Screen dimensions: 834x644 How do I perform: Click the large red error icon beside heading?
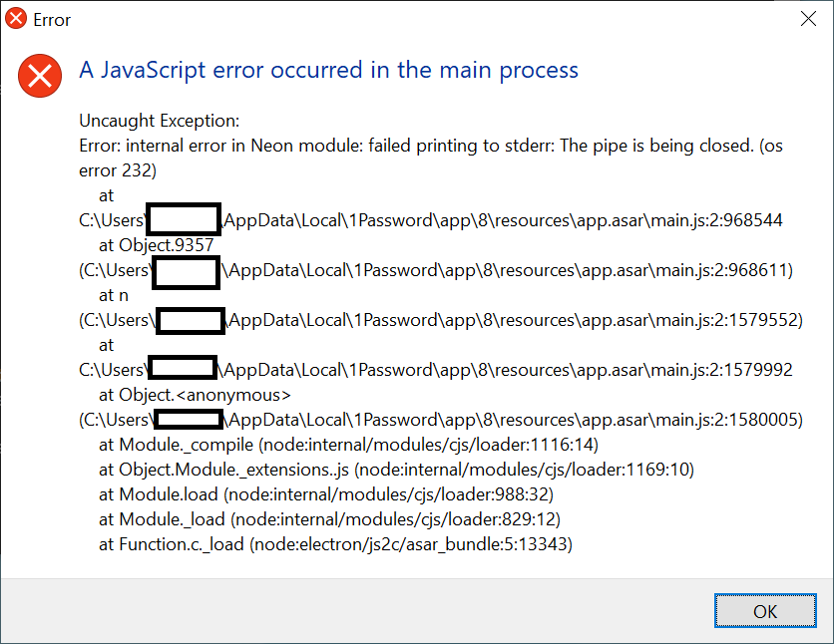coord(40,76)
